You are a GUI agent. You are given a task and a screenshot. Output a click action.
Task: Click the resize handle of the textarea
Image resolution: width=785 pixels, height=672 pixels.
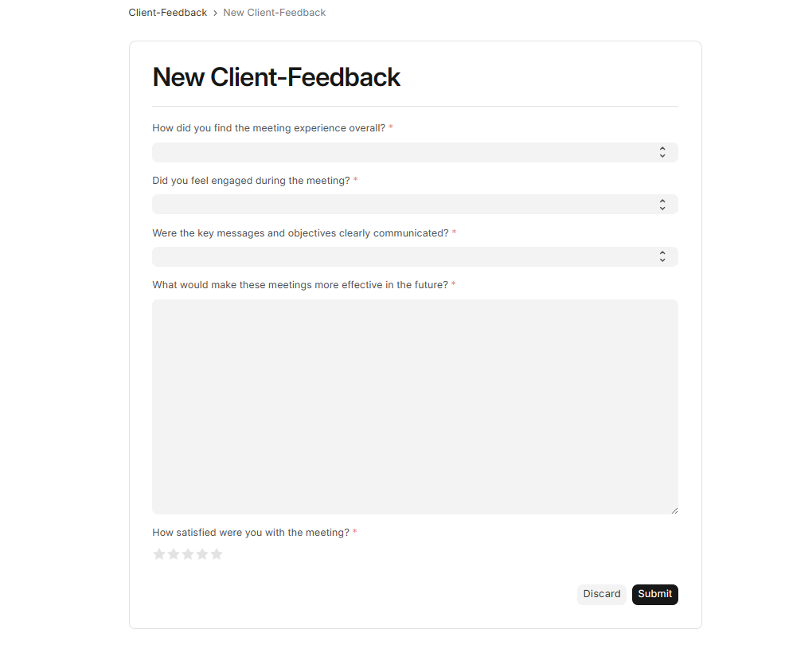coord(674,510)
